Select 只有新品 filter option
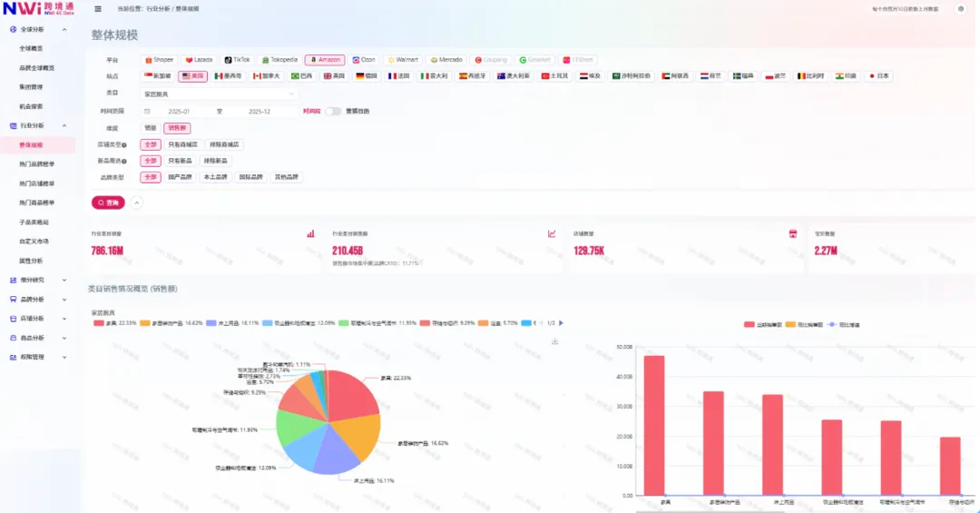This screenshot has width=980, height=513. click(181, 161)
